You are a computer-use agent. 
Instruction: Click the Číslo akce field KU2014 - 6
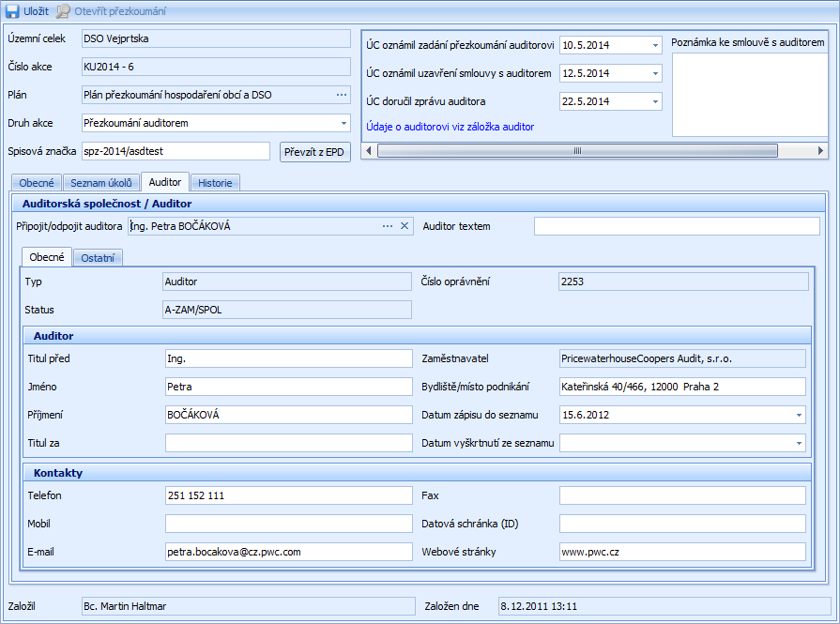217,67
